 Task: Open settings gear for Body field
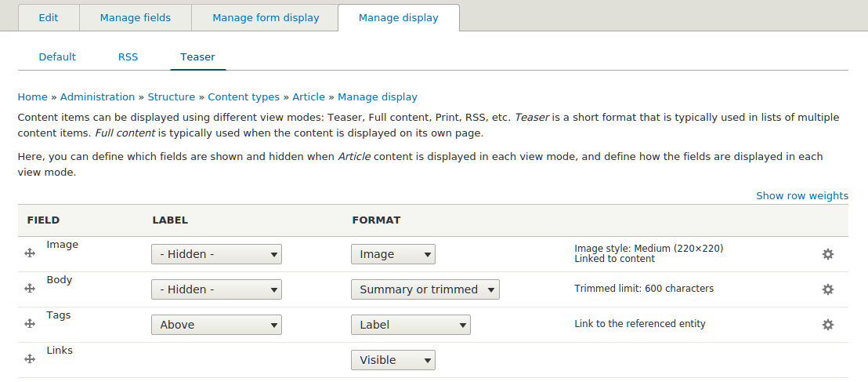pos(827,289)
